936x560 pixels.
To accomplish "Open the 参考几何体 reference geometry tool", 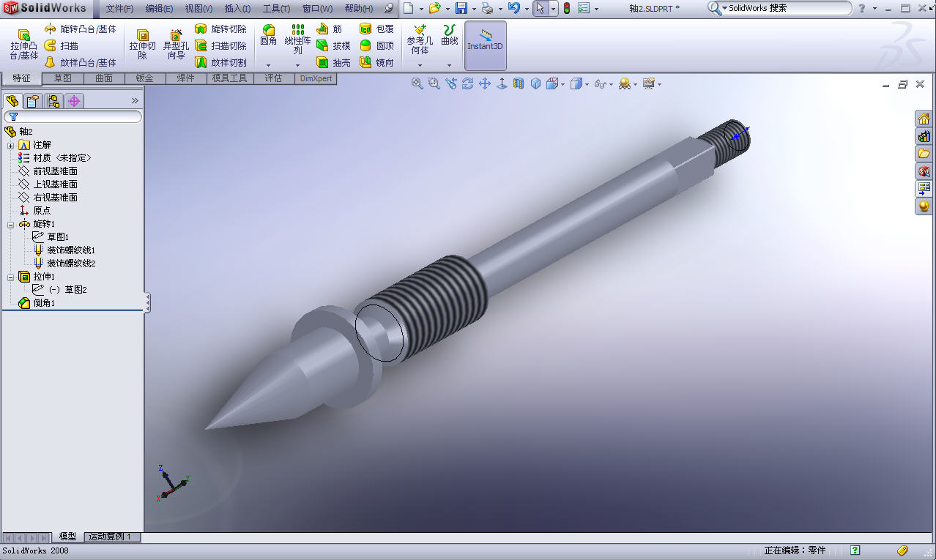I will (420, 40).
